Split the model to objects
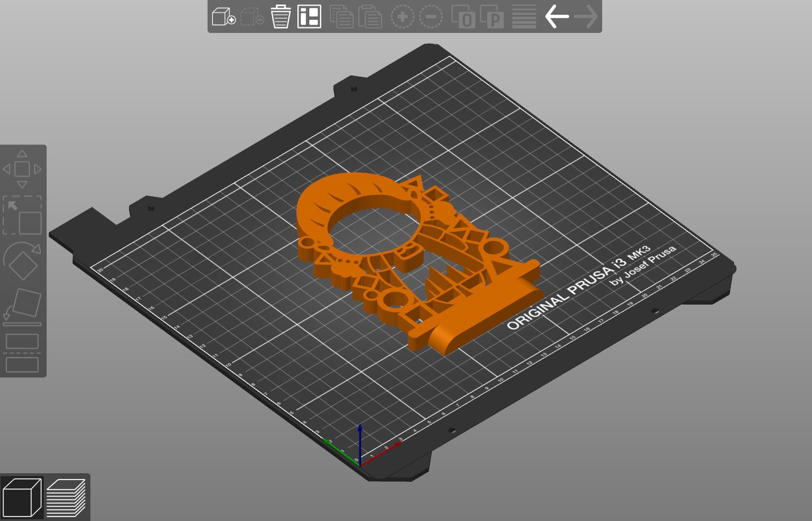 [463, 16]
